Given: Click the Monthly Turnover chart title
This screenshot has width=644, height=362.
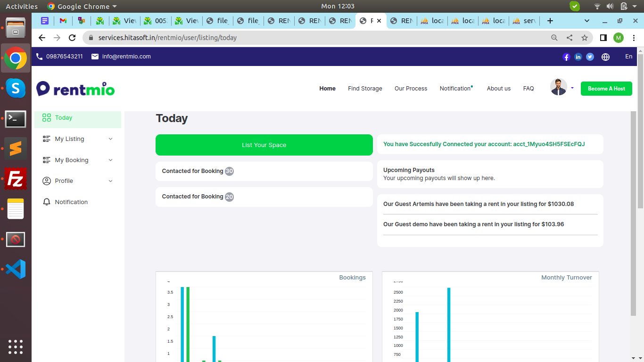Looking at the screenshot, I should [x=567, y=278].
